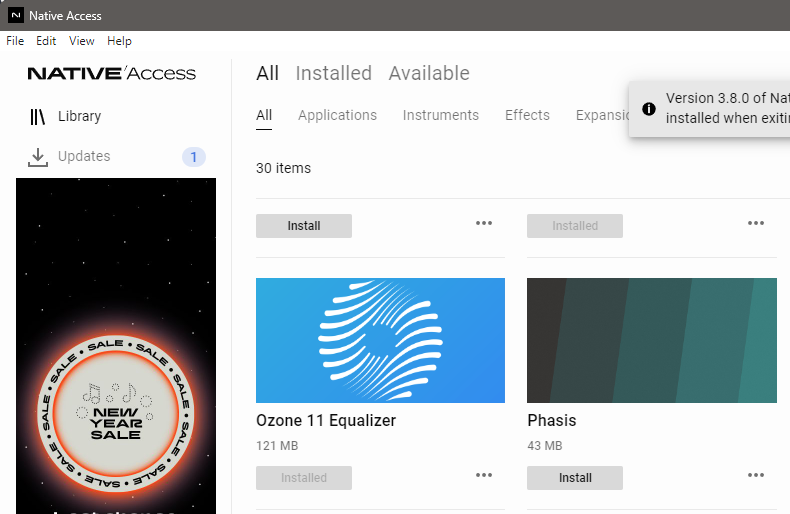This screenshot has width=790, height=514.
Task: Click the Updates count badge showing 1
Action: 193,157
